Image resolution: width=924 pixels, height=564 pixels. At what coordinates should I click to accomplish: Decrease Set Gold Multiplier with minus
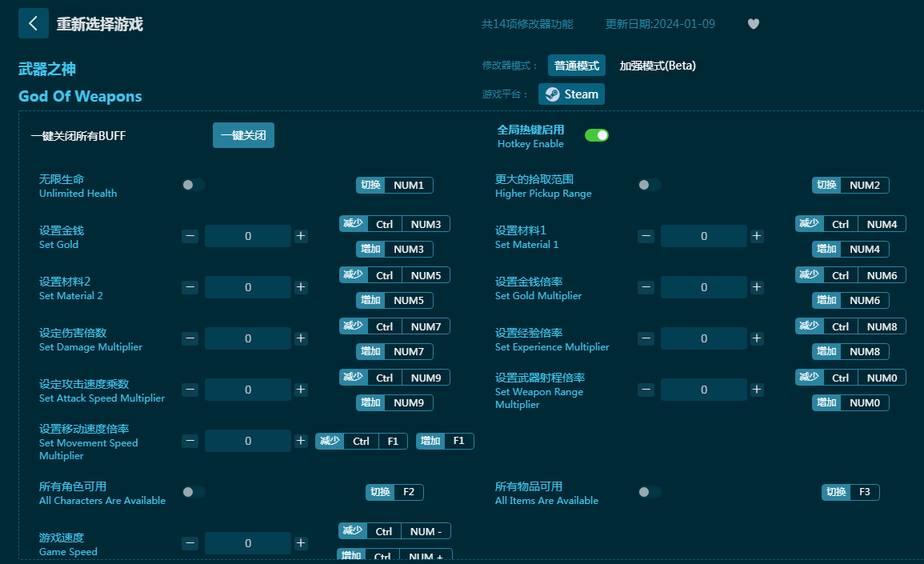click(646, 287)
